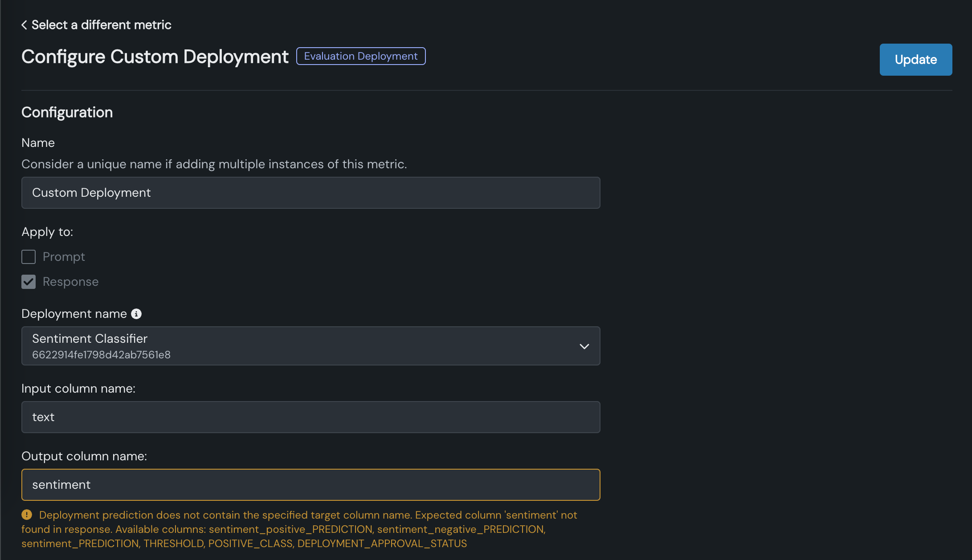
Task: Open the Sentiment Classifier deployment dropdown
Action: pyautogui.click(x=310, y=346)
